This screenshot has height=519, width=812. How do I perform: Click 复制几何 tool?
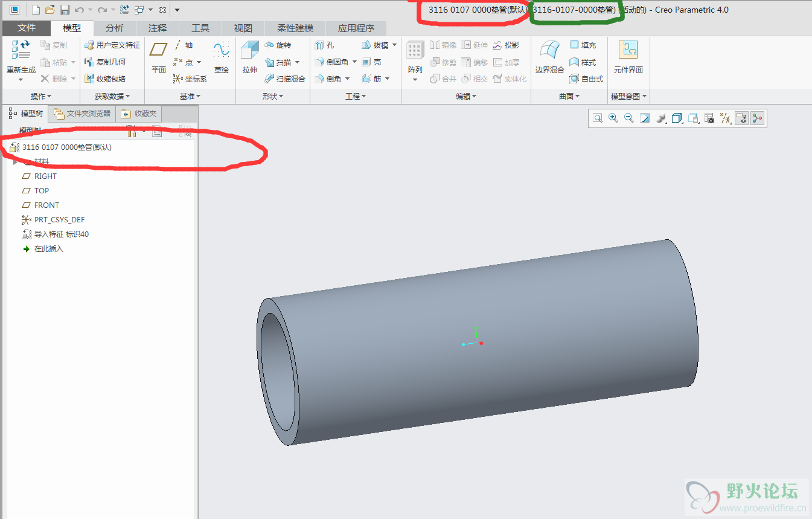pyautogui.click(x=105, y=62)
